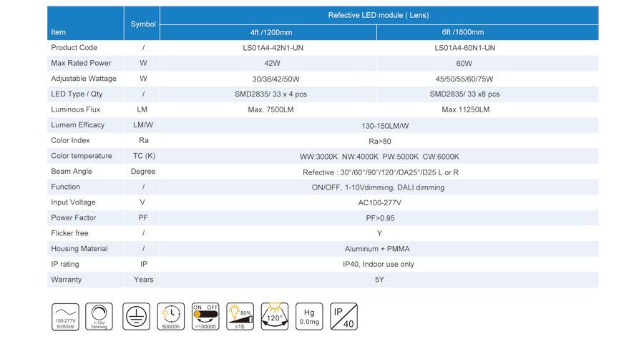
Task: Click the Hg 0.0mg mercury icon
Action: point(309,317)
